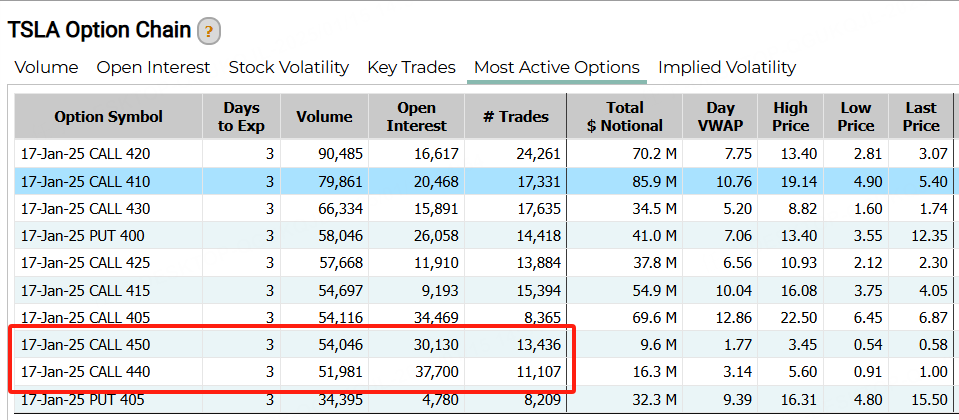The height and width of the screenshot is (420, 959).
Task: Select the 17-Jan-25 PUT 405 symbol
Action: point(83,400)
